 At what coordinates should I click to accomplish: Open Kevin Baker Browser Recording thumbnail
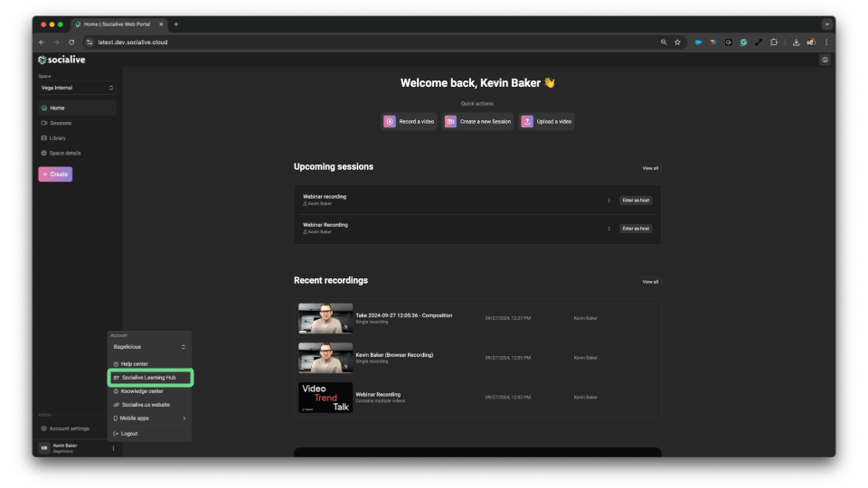point(325,358)
